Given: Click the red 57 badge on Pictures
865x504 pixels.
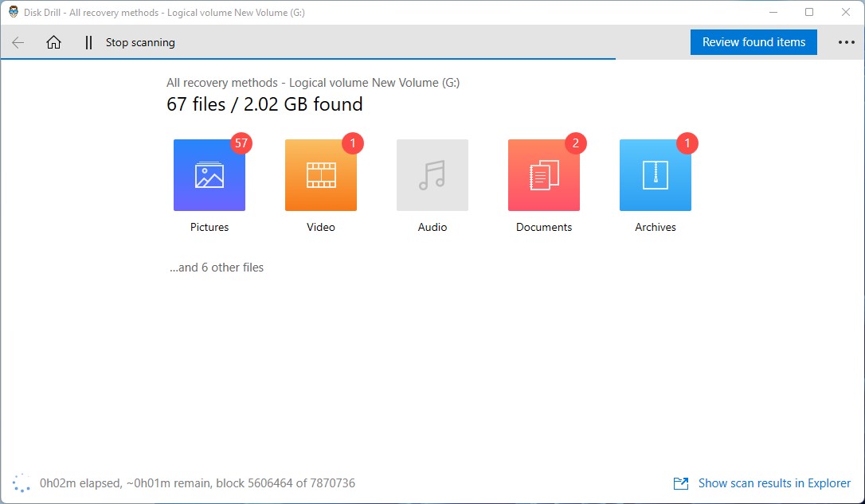Looking at the screenshot, I should tap(241, 143).
